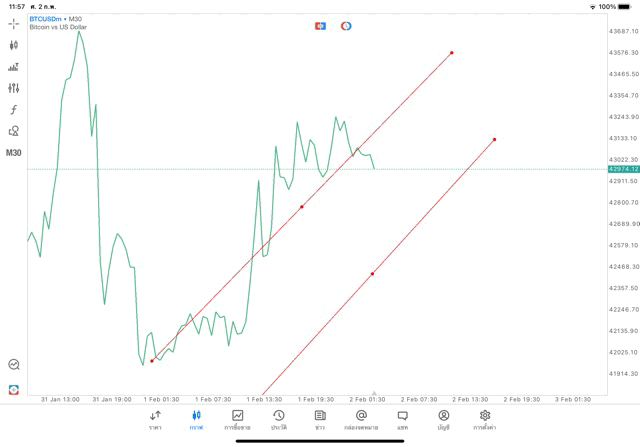Open the drawing objects shapes tool
This screenshot has height=447, width=640.
coord(14,131)
